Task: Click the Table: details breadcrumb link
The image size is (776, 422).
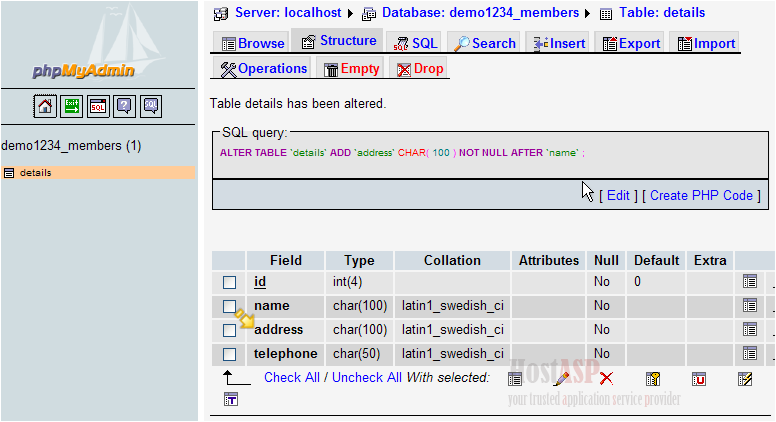Action: pos(662,13)
